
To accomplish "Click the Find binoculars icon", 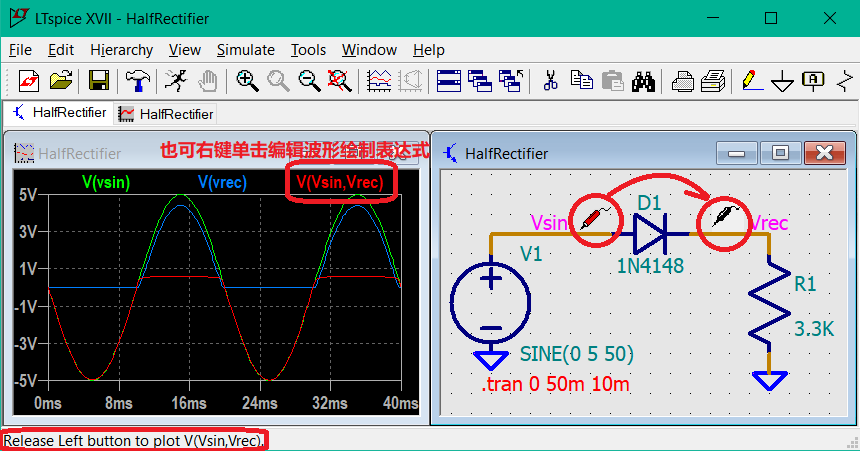I will (x=642, y=81).
